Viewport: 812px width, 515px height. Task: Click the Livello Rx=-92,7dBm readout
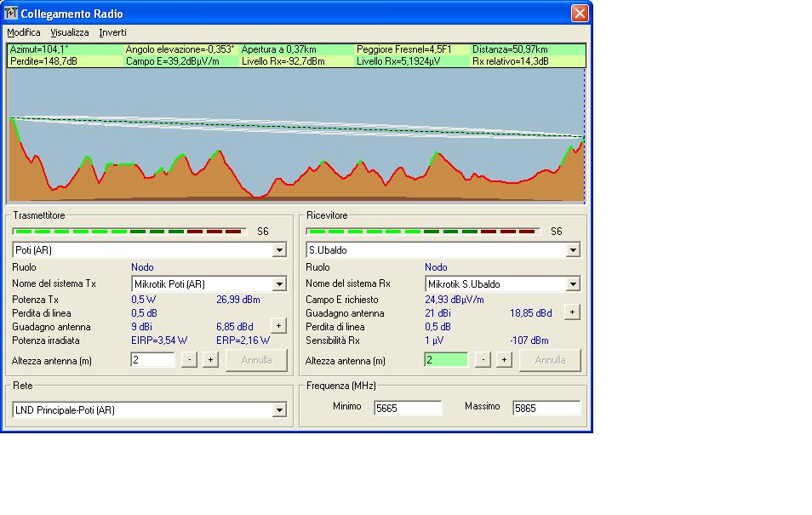tap(283, 61)
